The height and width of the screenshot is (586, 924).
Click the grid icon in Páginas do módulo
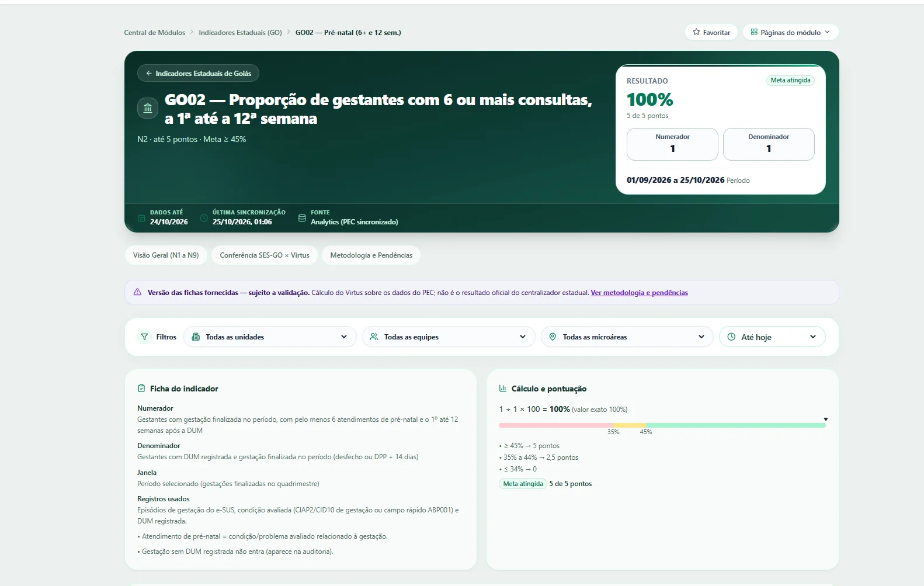pos(754,32)
